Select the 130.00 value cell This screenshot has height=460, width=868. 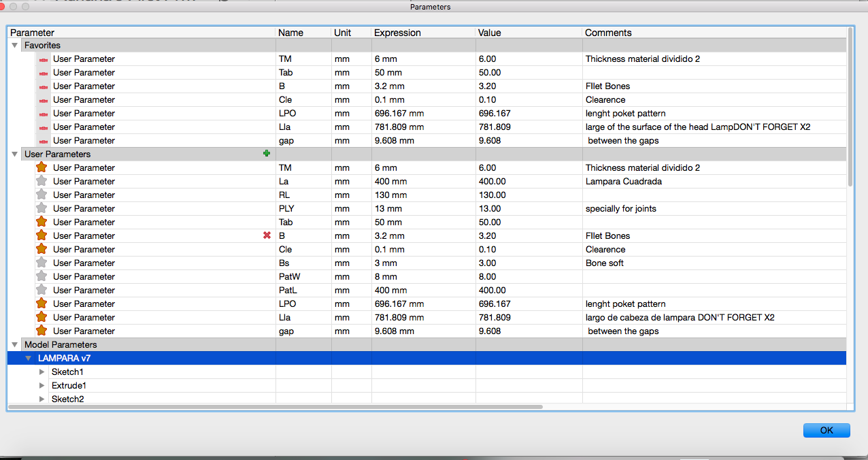click(529, 195)
